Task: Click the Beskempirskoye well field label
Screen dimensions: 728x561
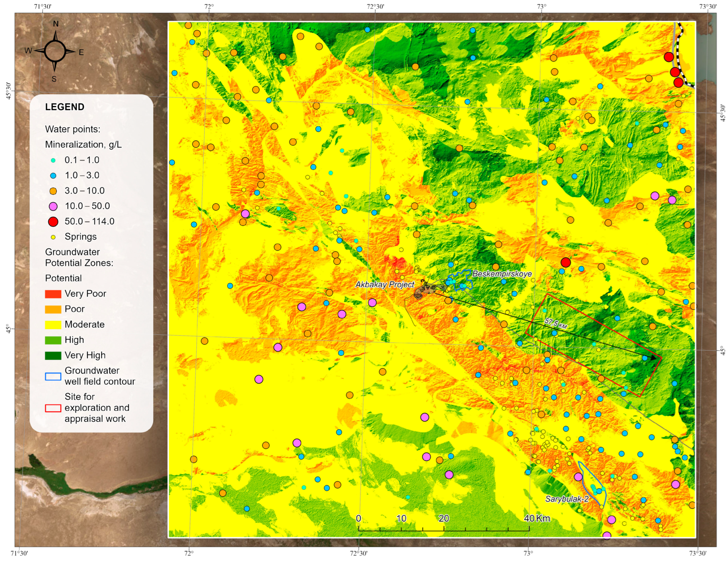Action: point(502,274)
